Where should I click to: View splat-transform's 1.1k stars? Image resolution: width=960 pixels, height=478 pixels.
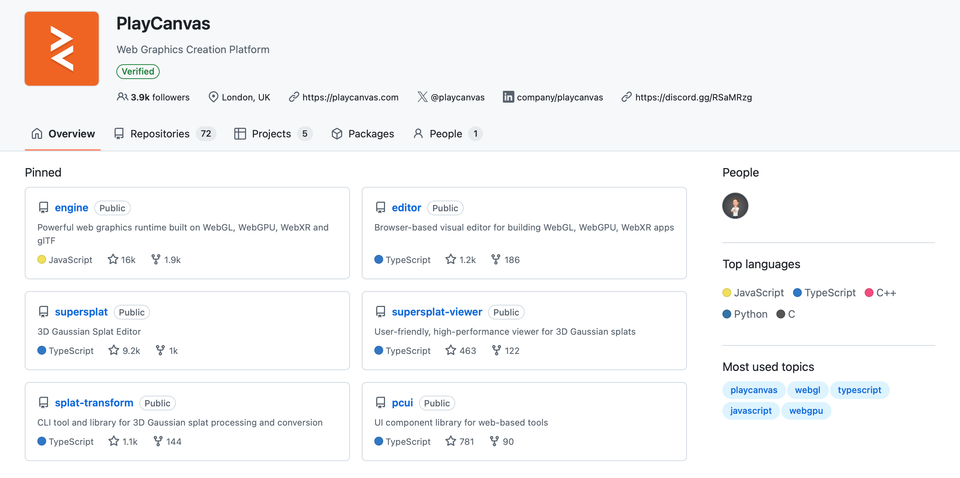pos(123,441)
